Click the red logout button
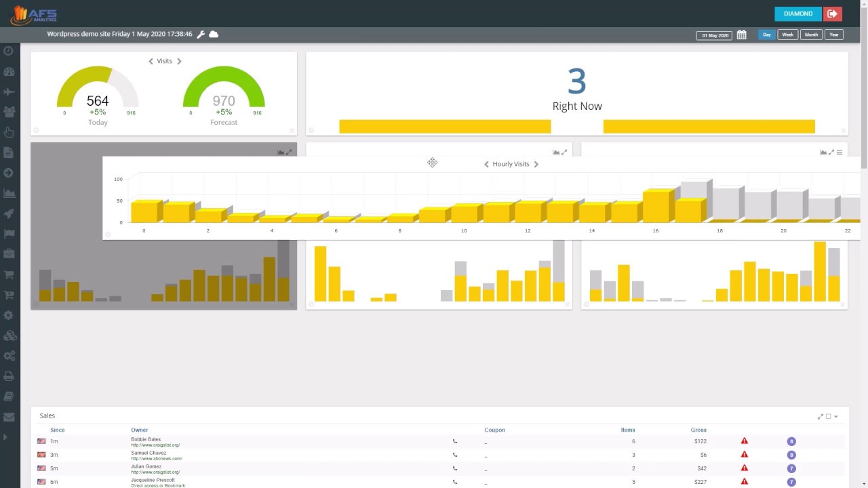This screenshot has width=868, height=488. [832, 14]
